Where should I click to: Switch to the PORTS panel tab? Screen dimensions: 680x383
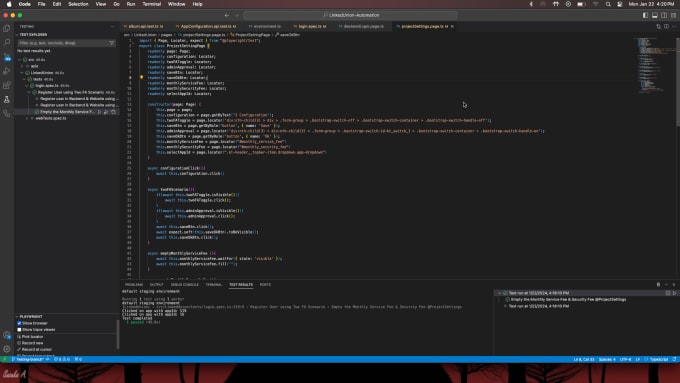265,285
